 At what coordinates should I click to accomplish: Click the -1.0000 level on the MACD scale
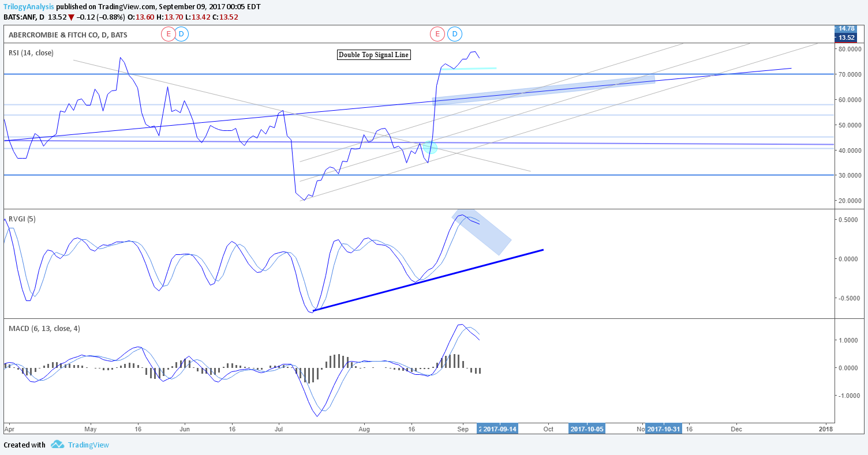(x=850, y=396)
